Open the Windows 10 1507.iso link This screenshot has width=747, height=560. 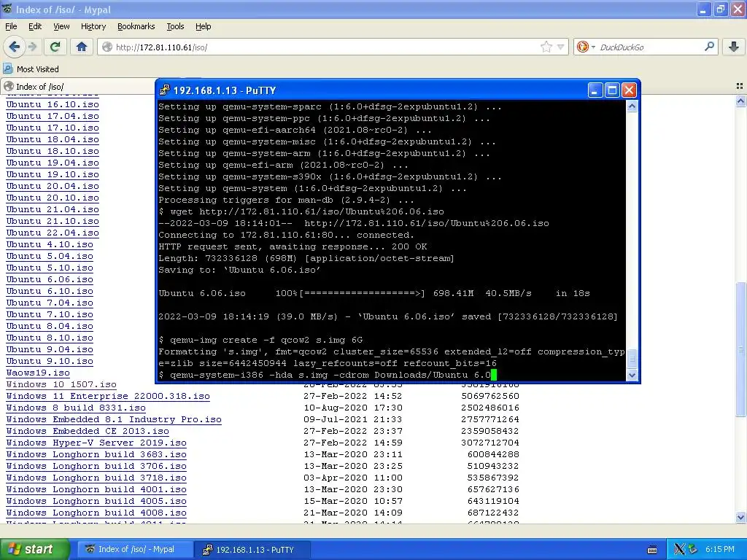[61, 384]
